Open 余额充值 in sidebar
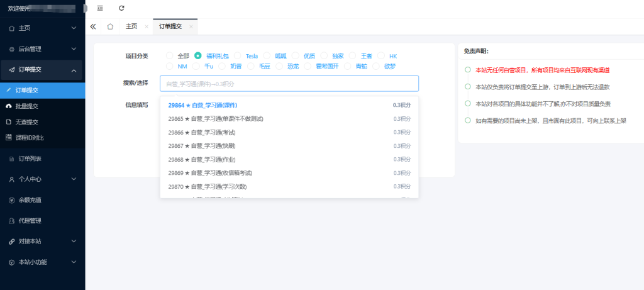This screenshot has width=644, height=290. coord(43,200)
